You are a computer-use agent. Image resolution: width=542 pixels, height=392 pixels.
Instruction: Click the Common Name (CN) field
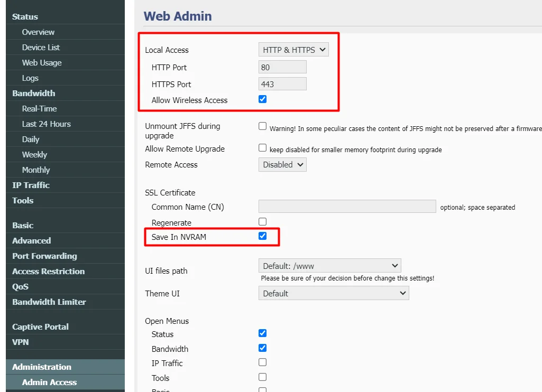[x=347, y=207]
